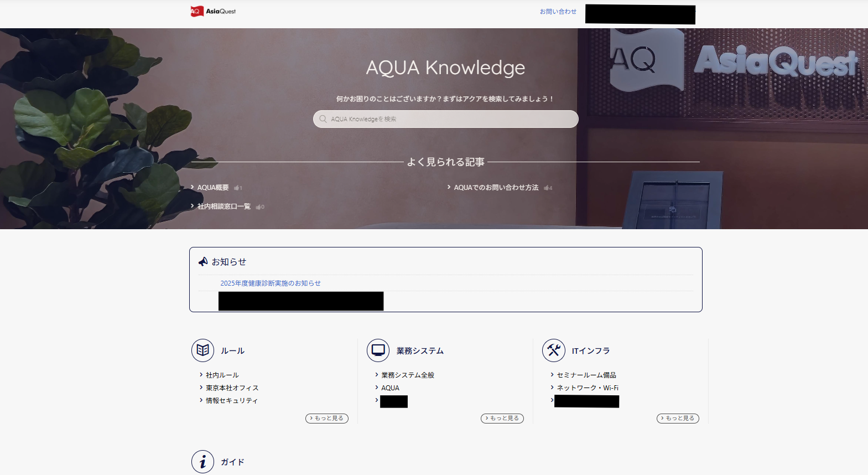868x475 pixels.
Task: Expand もっと見る under 業務システム section
Action: click(x=502, y=419)
